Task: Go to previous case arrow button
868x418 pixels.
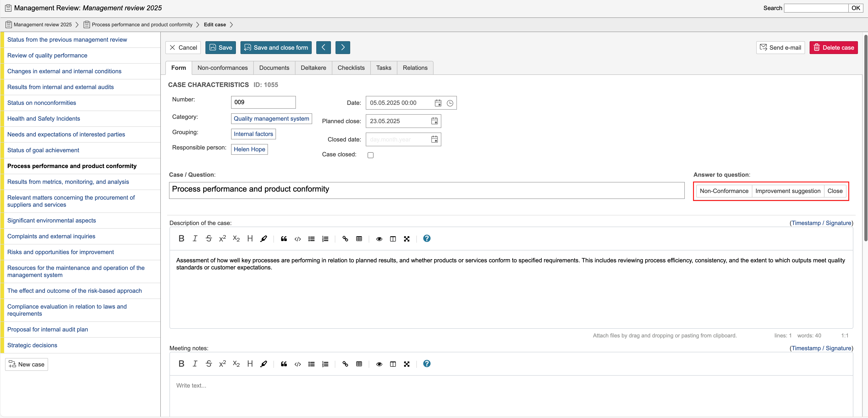Action: pos(323,47)
